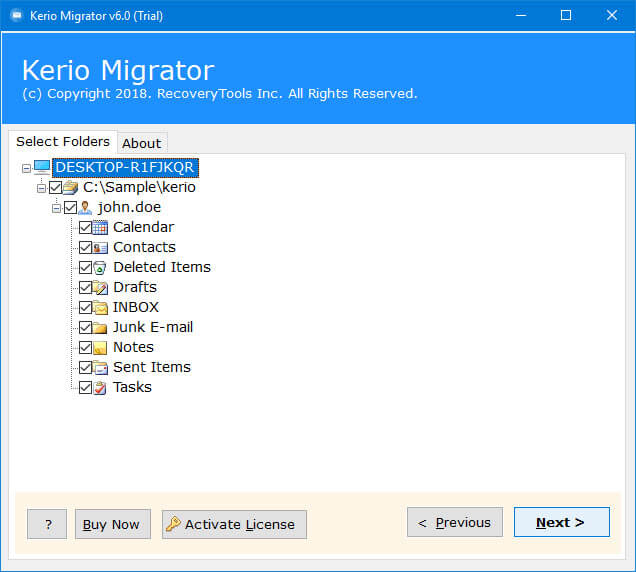Viewport: 636px width, 572px height.
Task: Minimize the Kerio Migrator window
Action: pyautogui.click(x=521, y=15)
